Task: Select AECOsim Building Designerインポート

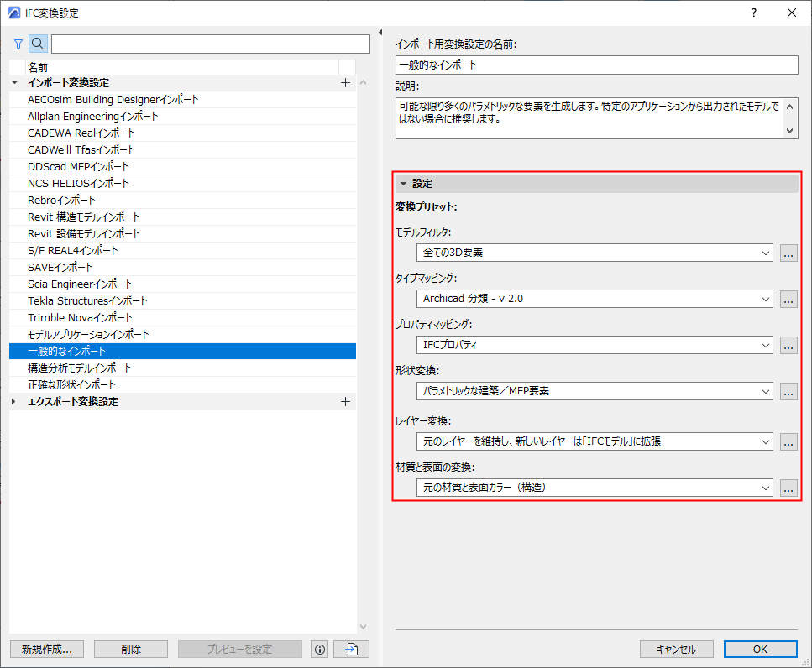Action: (x=182, y=99)
